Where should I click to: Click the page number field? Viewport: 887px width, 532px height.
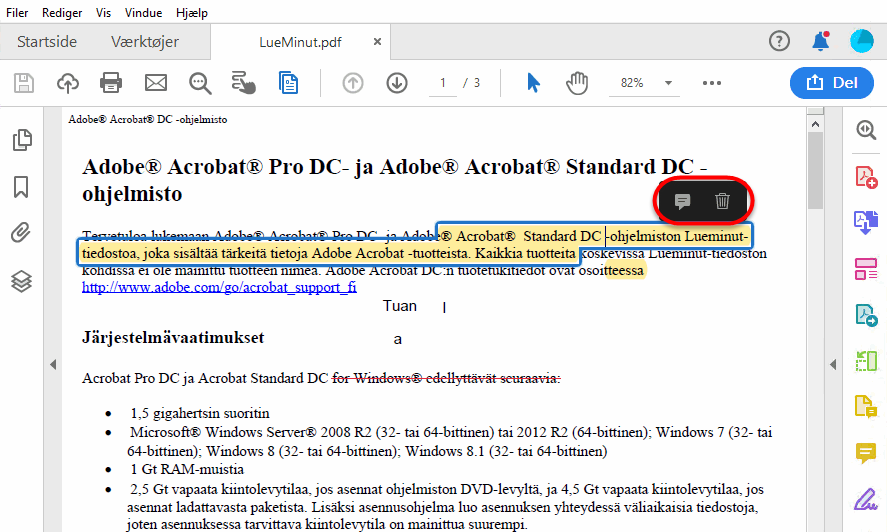pos(443,83)
